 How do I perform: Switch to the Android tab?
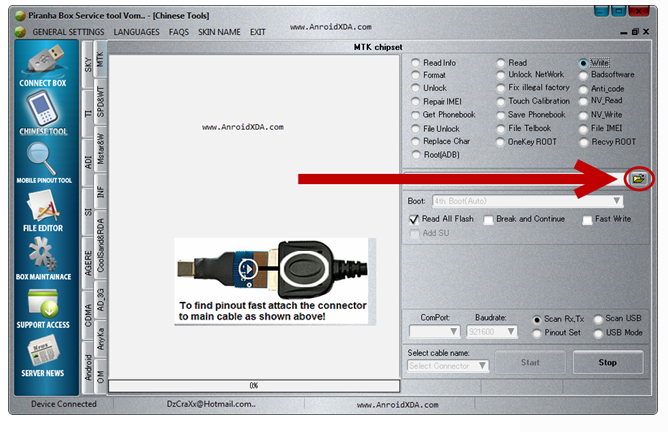tap(88, 367)
